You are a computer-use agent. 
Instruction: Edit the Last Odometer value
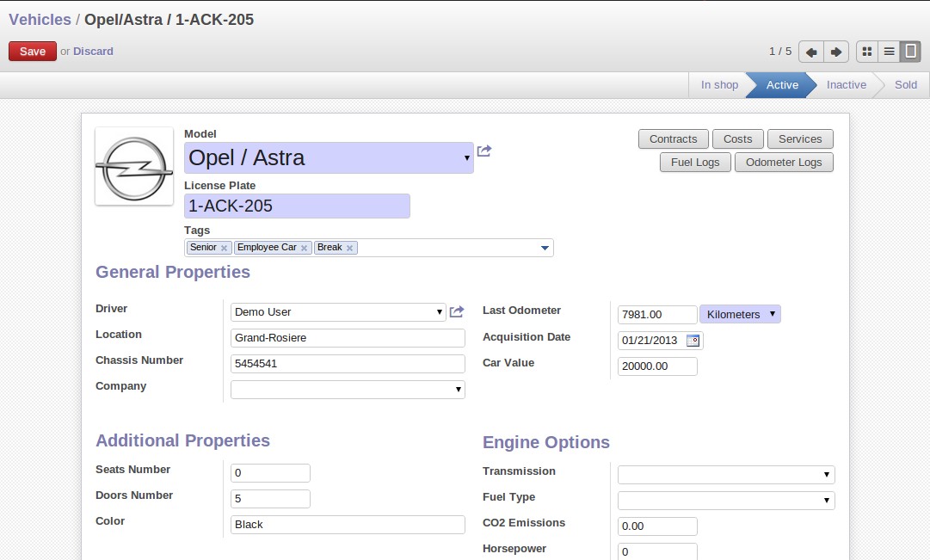pos(657,314)
